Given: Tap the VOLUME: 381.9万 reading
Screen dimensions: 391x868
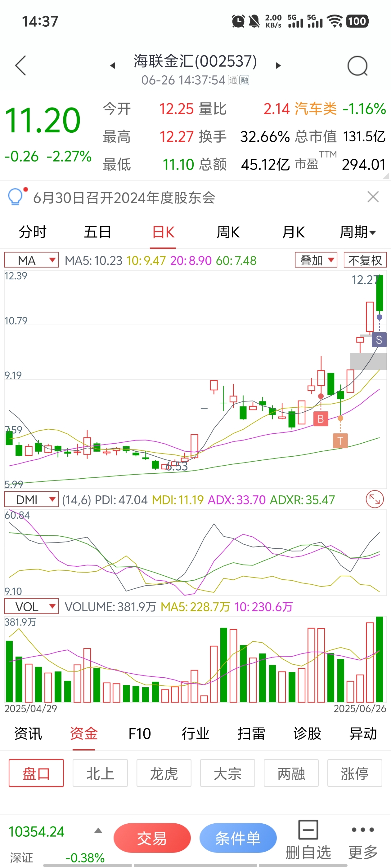Looking at the screenshot, I should pyautogui.click(x=110, y=607).
